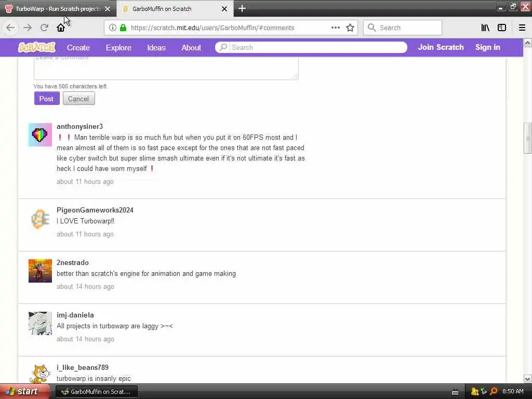Open i_like_beans789's Scratch cat avatar
Viewport: 532px width, 399px height.
pos(40,374)
